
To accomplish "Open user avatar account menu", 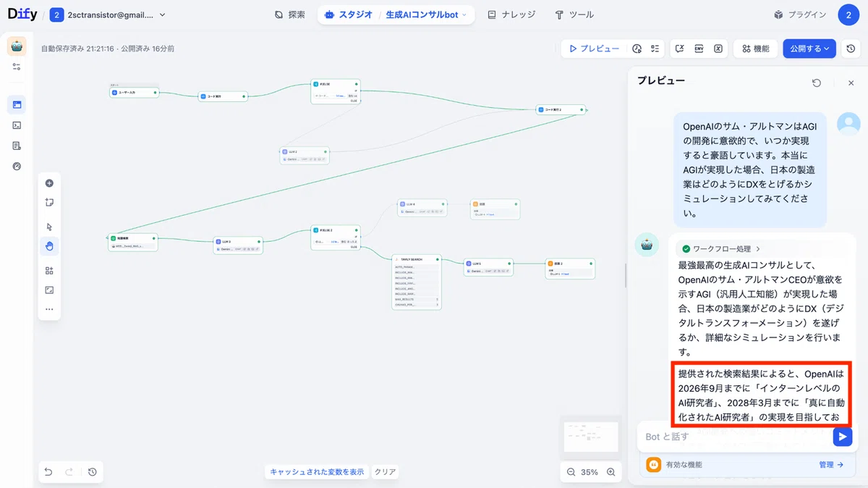I will 848,14.
